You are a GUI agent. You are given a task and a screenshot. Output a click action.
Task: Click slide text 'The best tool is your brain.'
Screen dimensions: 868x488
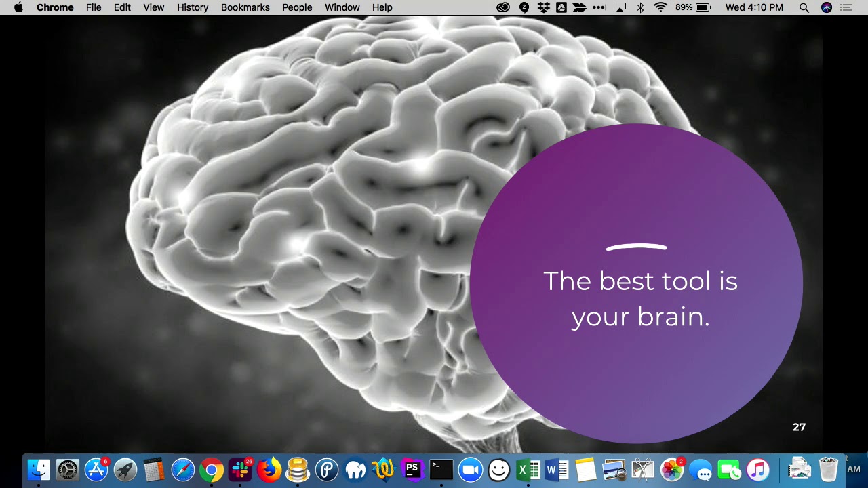tap(640, 298)
